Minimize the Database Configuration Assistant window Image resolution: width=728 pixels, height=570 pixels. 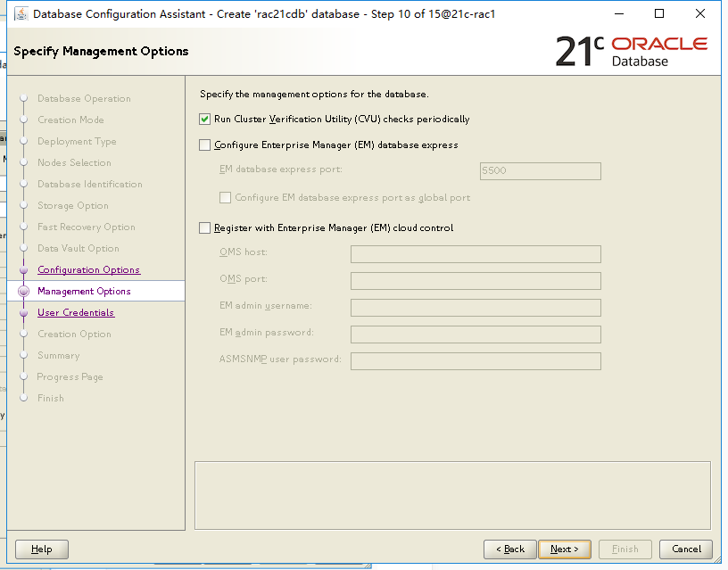pyautogui.click(x=619, y=14)
